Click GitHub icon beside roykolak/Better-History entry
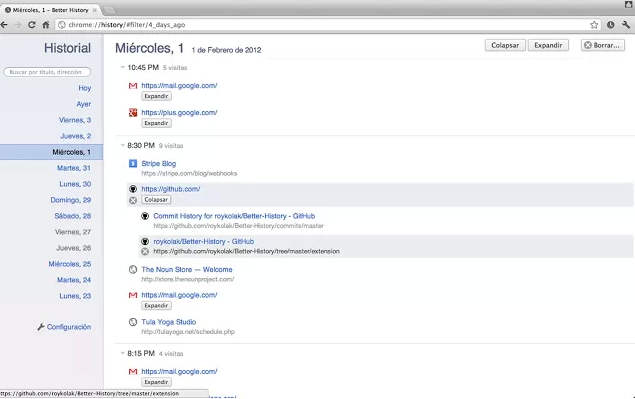The height and width of the screenshot is (399, 635). pos(145,241)
